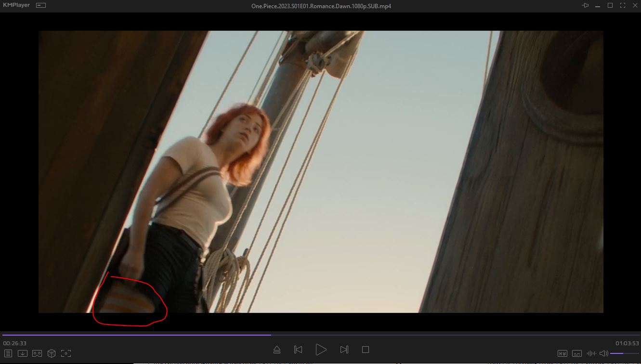Image resolution: width=641 pixels, height=364 pixels.
Task: Open the KMPlayer main menu logo
Action: (16, 5)
